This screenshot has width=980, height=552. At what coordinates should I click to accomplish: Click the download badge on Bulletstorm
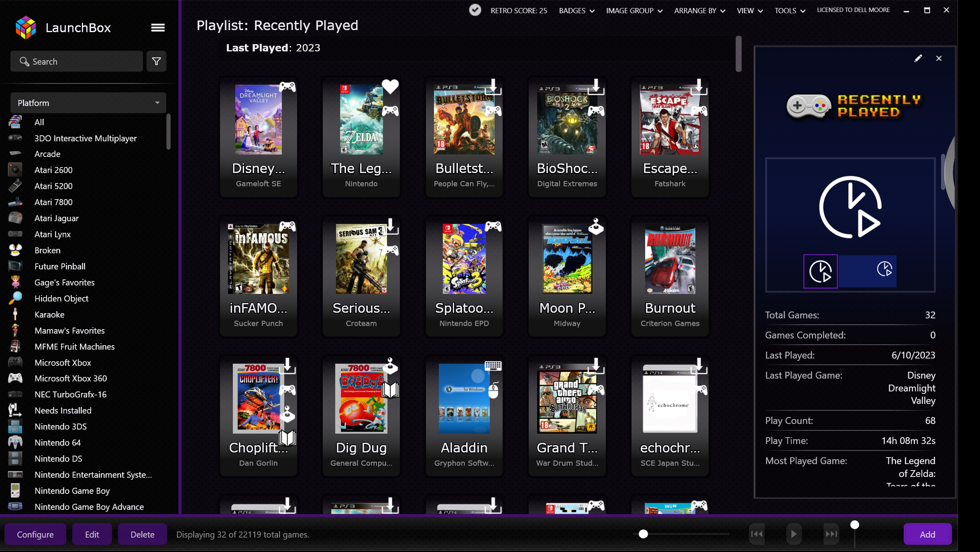click(493, 86)
